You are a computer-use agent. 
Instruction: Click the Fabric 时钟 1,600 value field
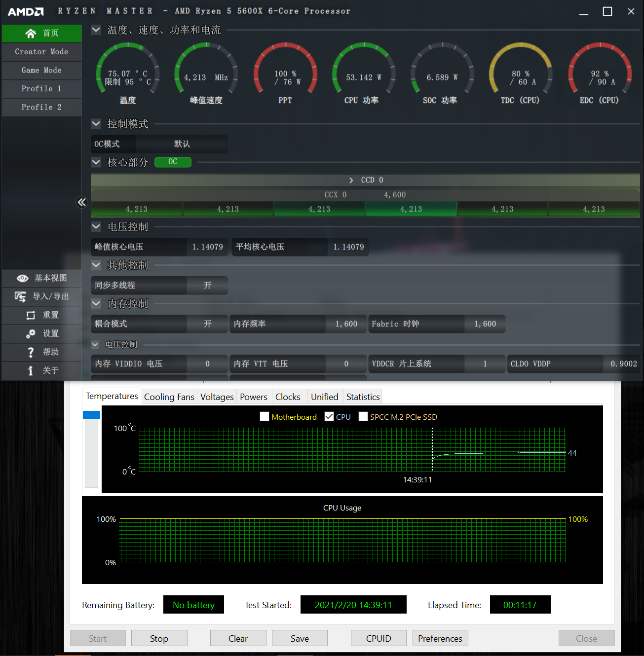pos(485,324)
